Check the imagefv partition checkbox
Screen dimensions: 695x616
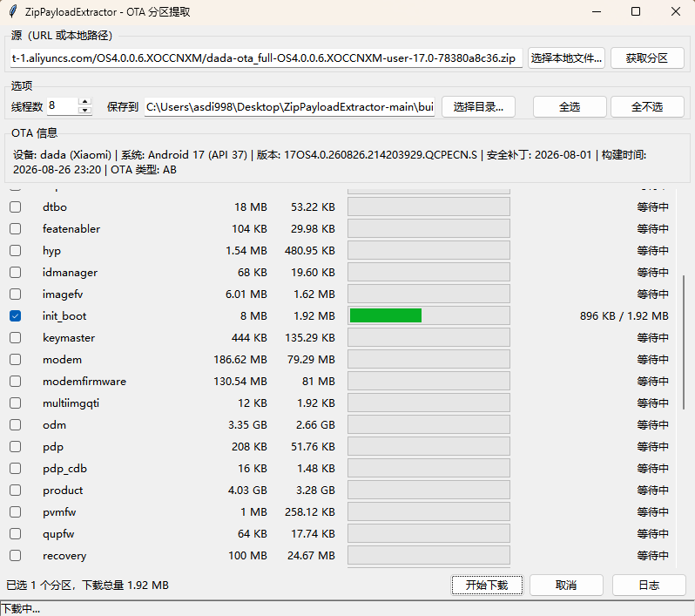pyautogui.click(x=16, y=294)
